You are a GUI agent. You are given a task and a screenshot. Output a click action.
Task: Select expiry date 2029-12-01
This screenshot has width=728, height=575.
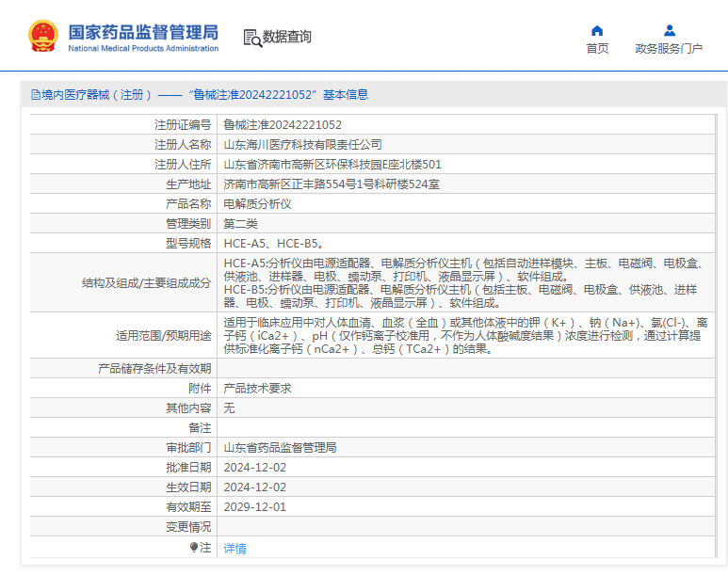pyautogui.click(x=255, y=507)
